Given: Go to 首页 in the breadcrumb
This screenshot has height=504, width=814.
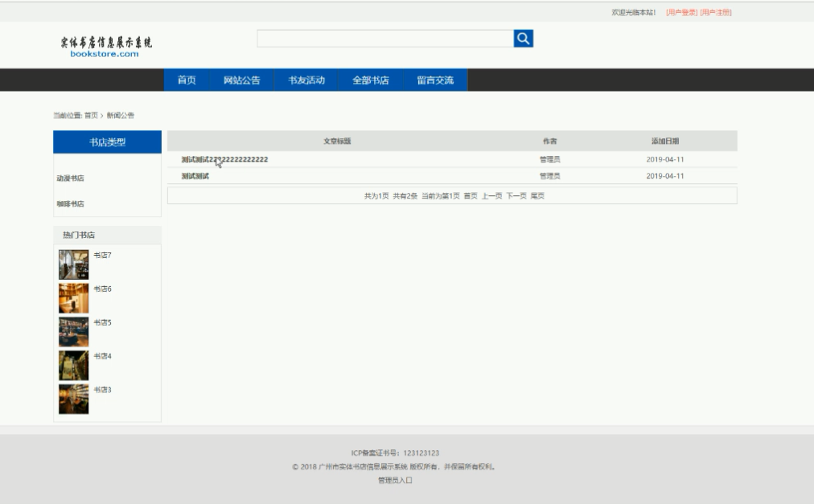Looking at the screenshot, I should tap(91, 115).
